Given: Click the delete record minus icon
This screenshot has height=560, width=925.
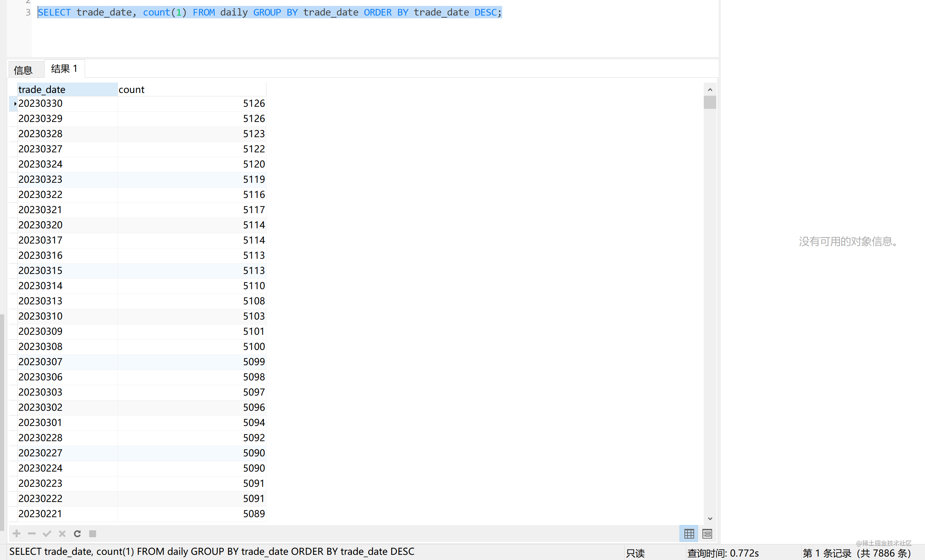Looking at the screenshot, I should pyautogui.click(x=32, y=533).
